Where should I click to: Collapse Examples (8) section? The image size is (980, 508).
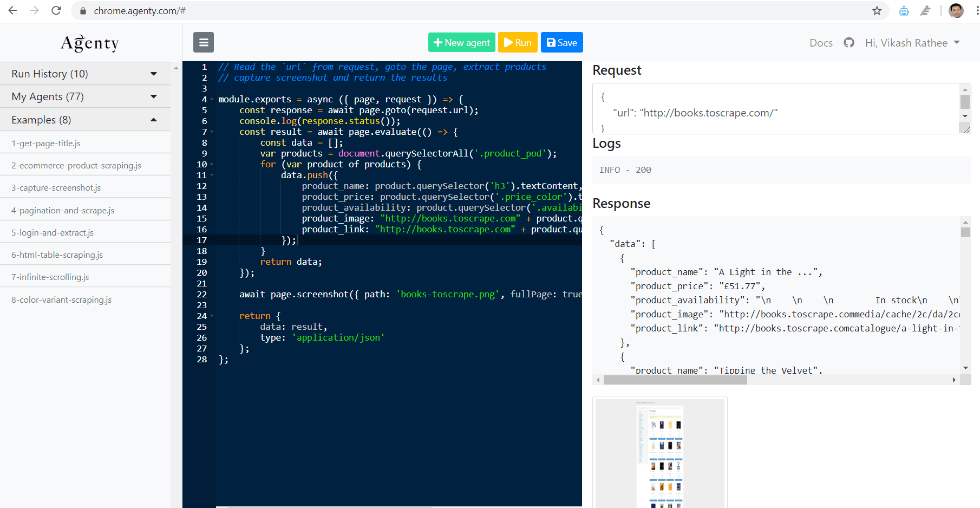pos(85,120)
